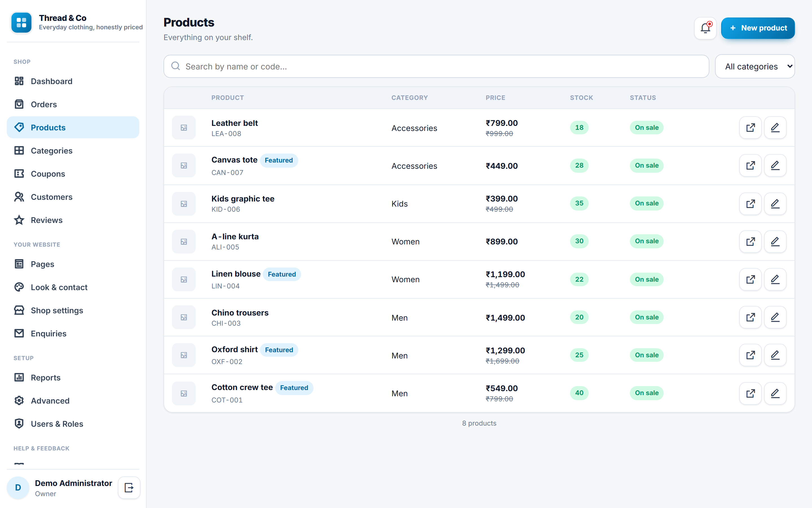Edit the Cotton crew tee product
Image resolution: width=812 pixels, height=508 pixels.
pyautogui.click(x=775, y=393)
